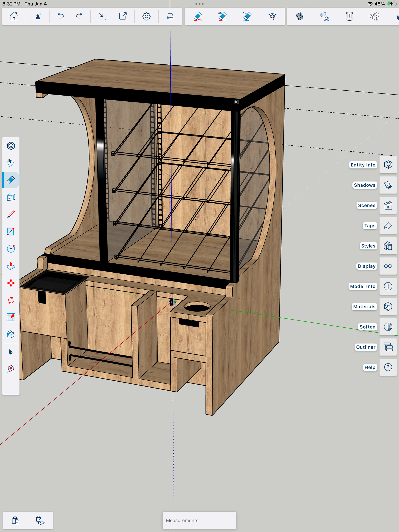Undo the last action
Image resolution: width=399 pixels, height=532 pixels.
point(61,16)
